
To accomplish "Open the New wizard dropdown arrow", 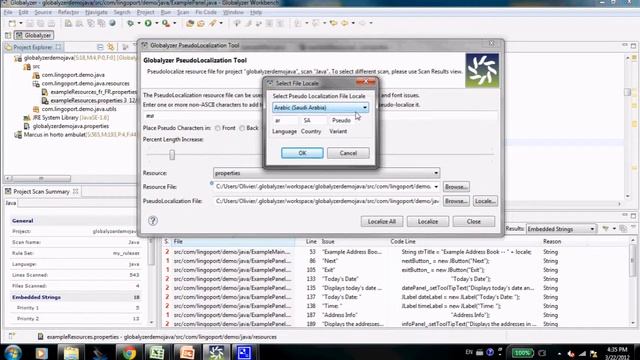I will pos(20,23).
